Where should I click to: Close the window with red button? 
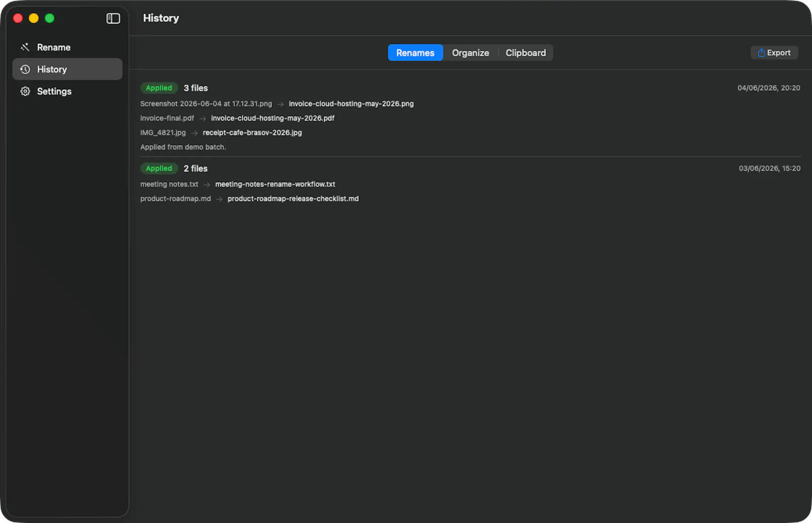18,18
